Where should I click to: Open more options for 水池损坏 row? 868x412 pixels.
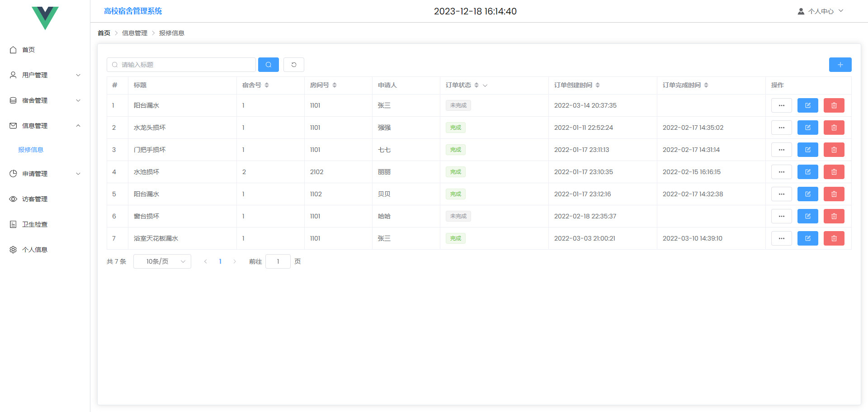click(781, 172)
